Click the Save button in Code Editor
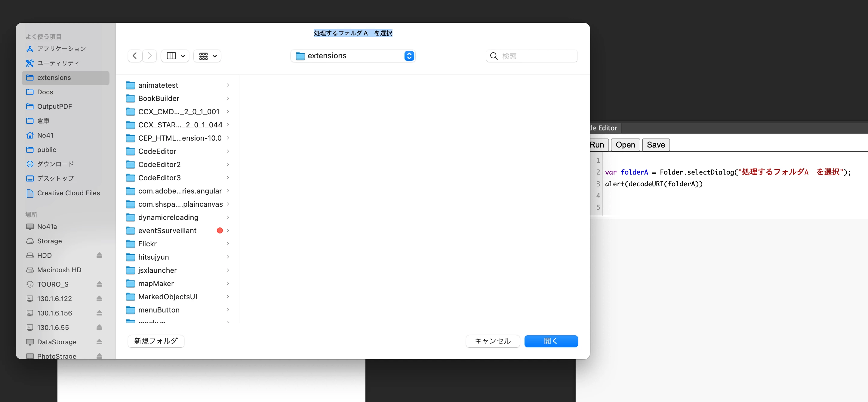 point(655,145)
